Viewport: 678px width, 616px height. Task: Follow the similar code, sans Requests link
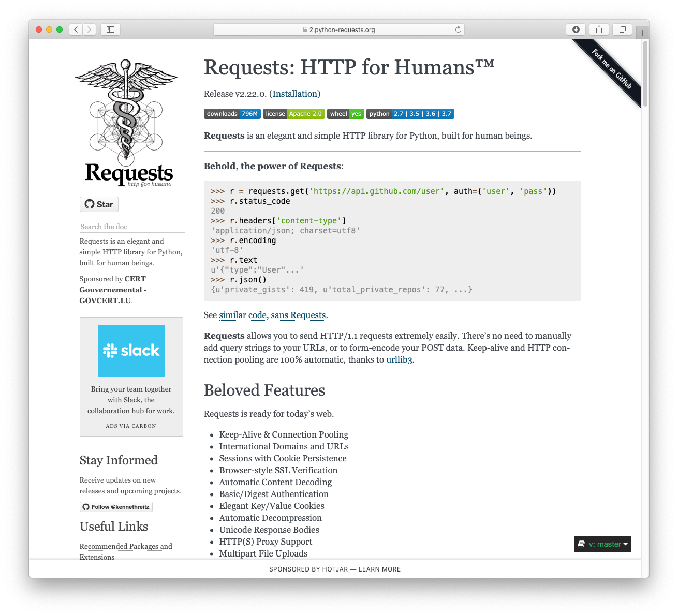[x=272, y=315]
